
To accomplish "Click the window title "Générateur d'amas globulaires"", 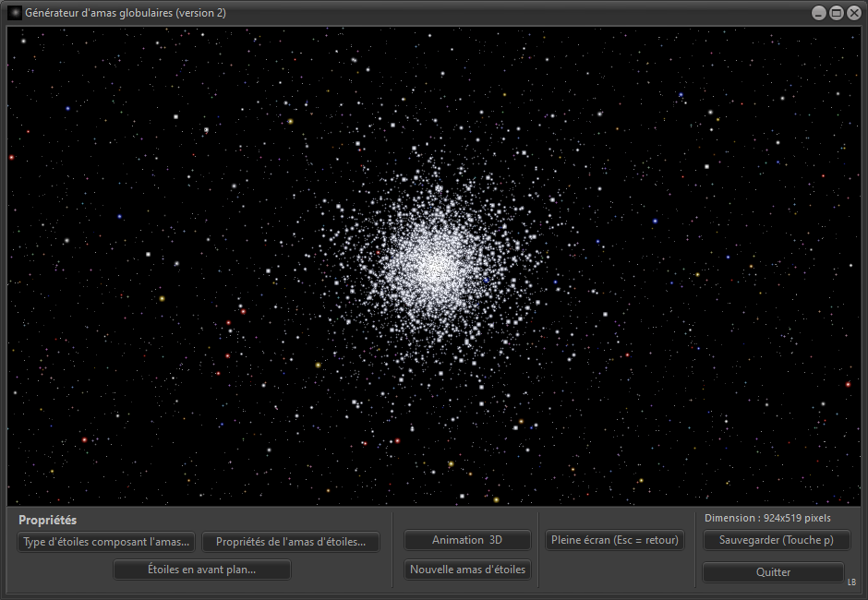I will 126,13.
